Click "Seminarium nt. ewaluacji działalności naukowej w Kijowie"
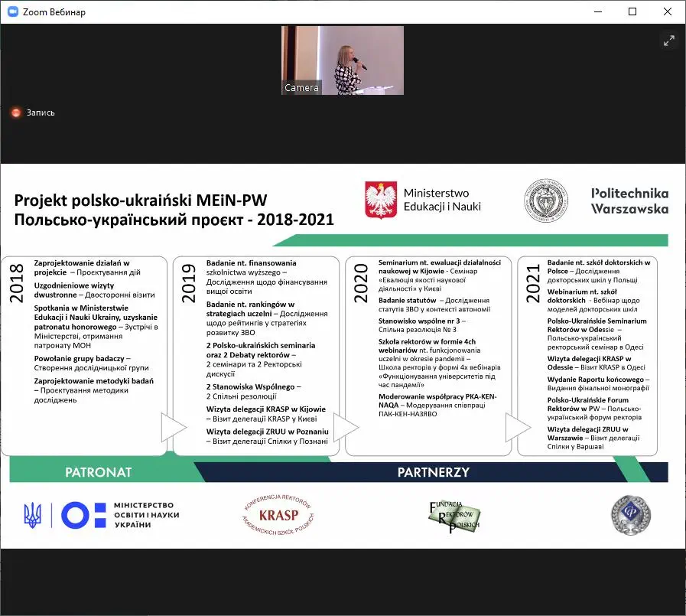686x616 pixels. (440, 266)
